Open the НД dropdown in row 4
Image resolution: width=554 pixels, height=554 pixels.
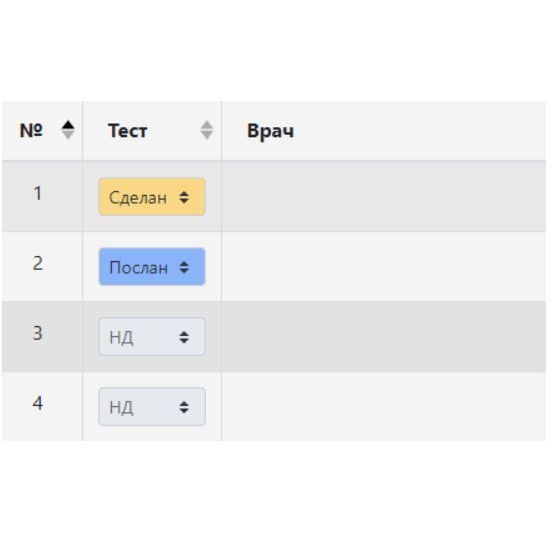[152, 407]
